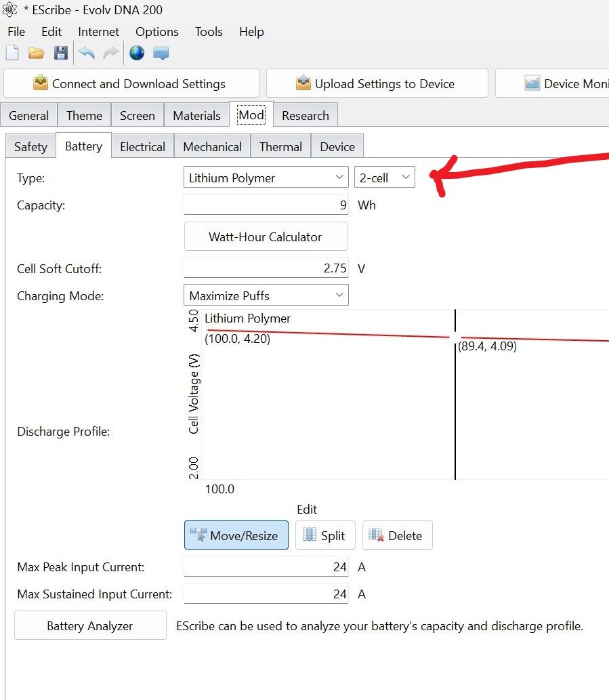Expand the 2-cell count dropdown
The height and width of the screenshot is (700, 609).
(x=384, y=178)
